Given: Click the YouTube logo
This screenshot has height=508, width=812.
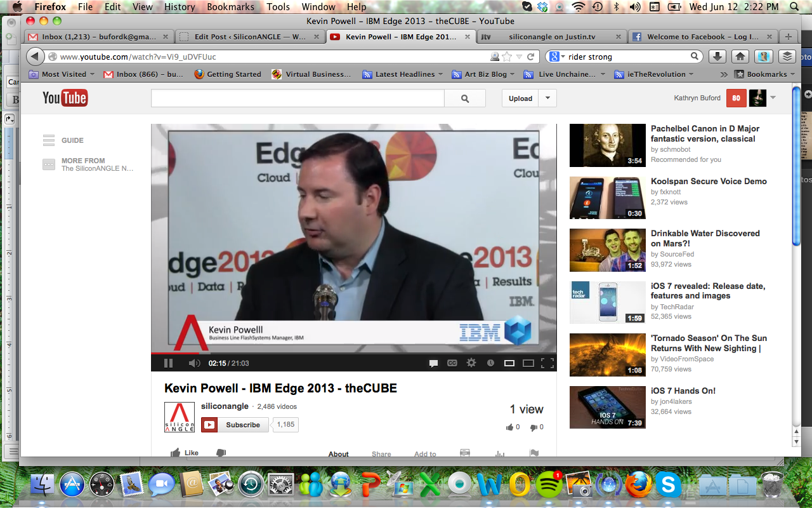Looking at the screenshot, I should point(65,98).
